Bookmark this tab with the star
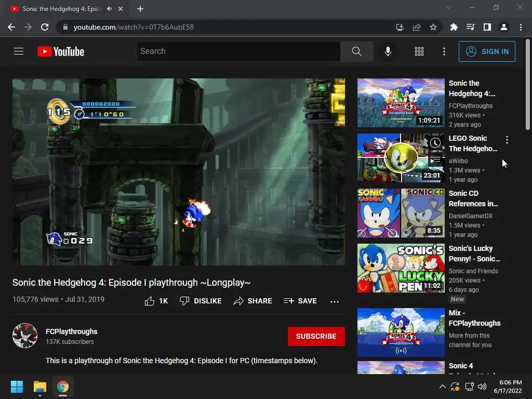 (433, 27)
